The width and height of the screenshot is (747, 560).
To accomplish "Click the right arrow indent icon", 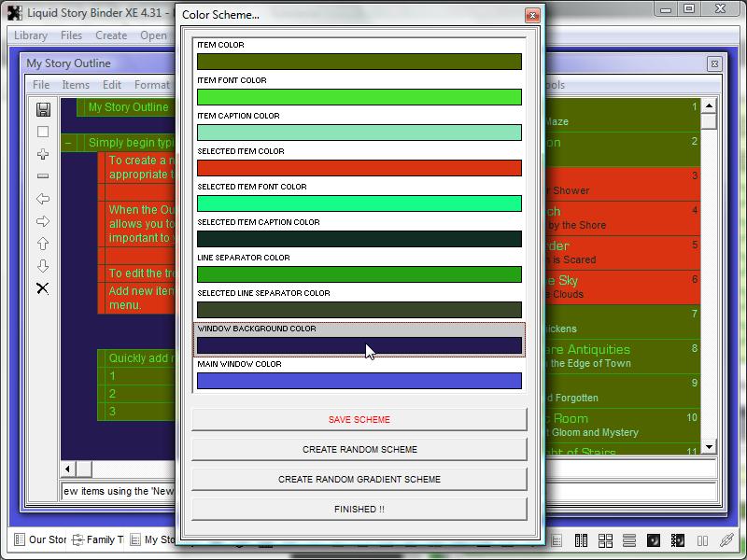I will pyautogui.click(x=43, y=221).
